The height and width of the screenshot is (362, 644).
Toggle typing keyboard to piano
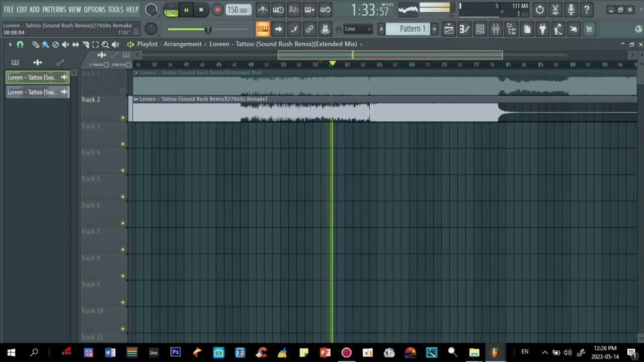point(263,29)
